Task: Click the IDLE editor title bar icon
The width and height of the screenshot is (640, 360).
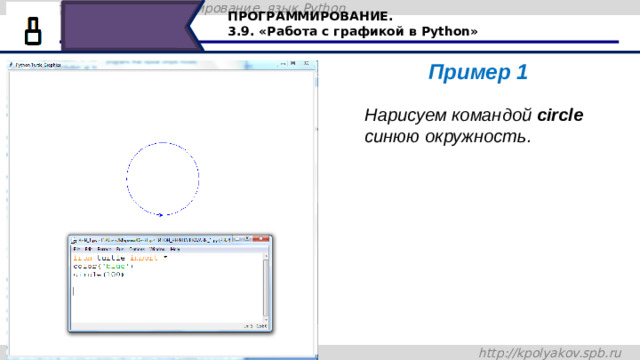Action: click(x=74, y=241)
